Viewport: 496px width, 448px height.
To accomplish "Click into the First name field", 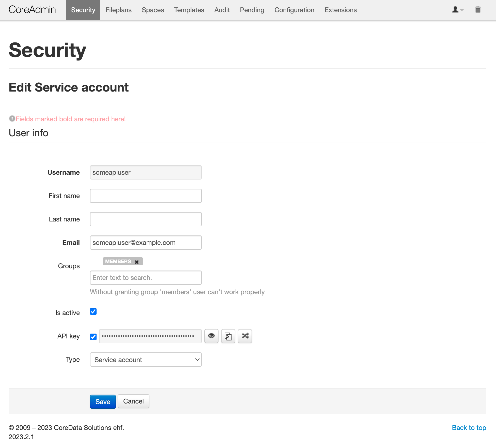I will (x=146, y=196).
